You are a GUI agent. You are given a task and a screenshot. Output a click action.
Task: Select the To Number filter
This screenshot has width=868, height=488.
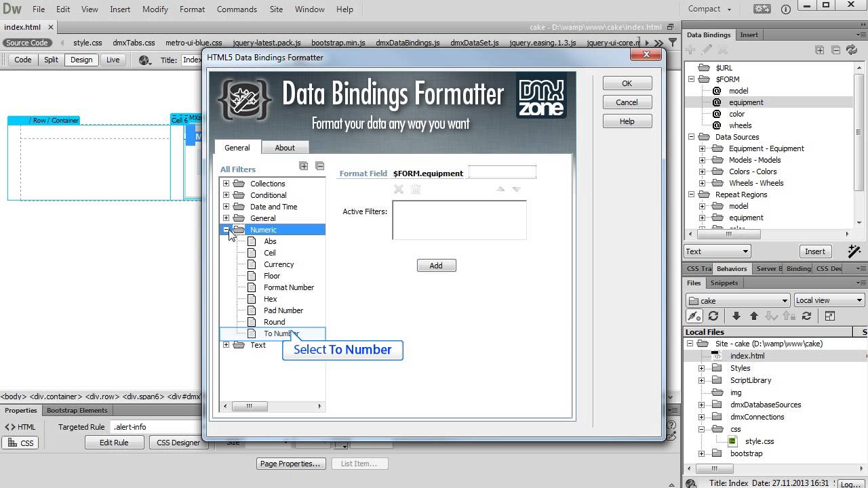281,333
